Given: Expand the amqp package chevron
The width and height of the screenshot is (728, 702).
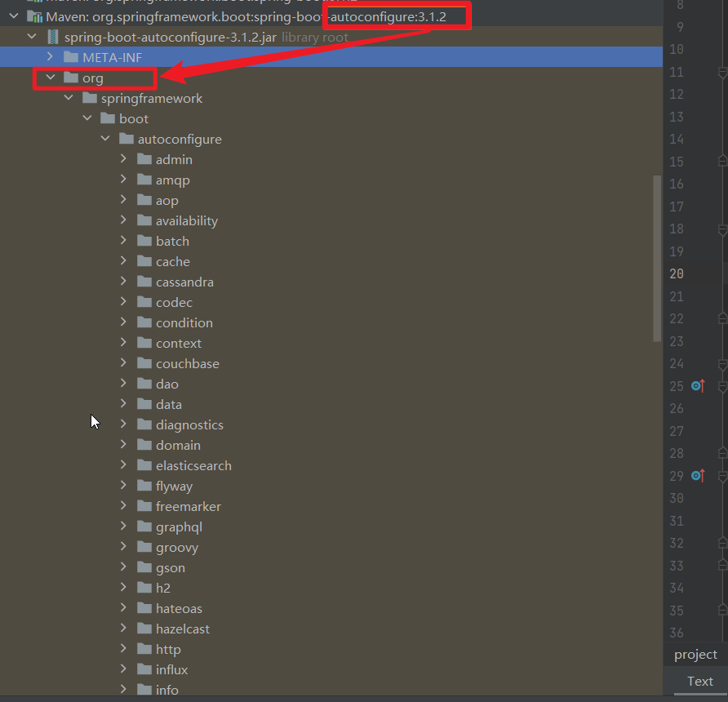Looking at the screenshot, I should (123, 180).
